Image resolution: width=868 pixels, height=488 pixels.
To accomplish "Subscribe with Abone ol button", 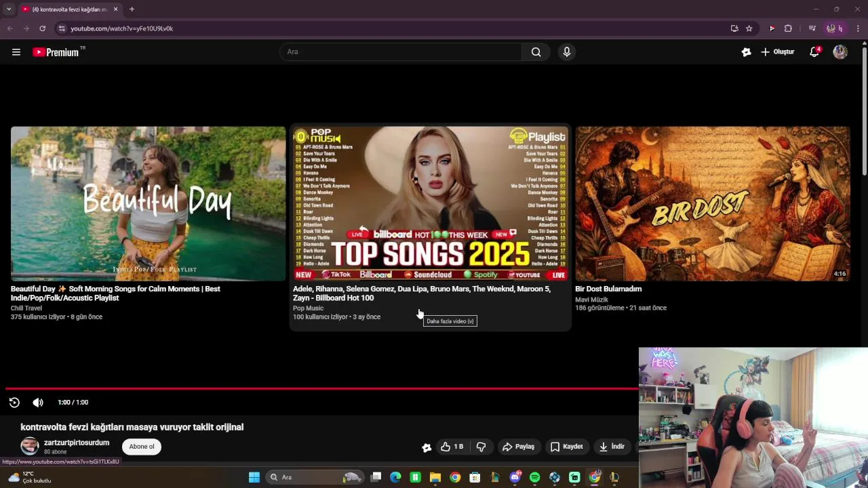I will [142, 447].
